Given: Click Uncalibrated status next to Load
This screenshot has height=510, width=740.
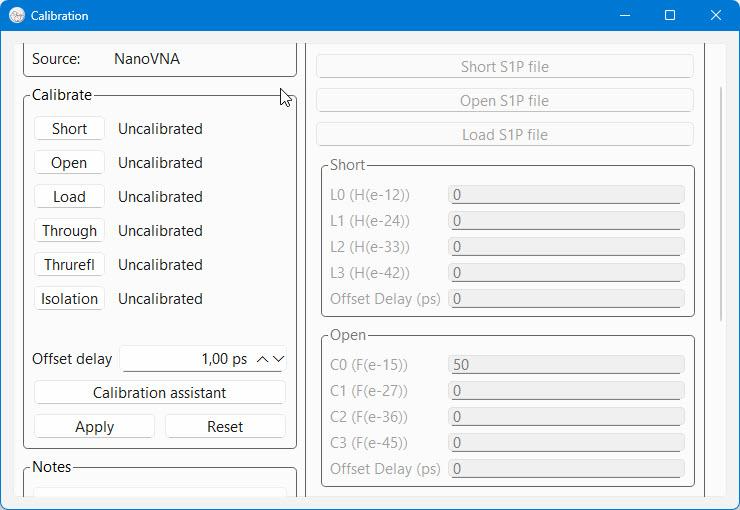Looking at the screenshot, I should pyautogui.click(x=160, y=197).
